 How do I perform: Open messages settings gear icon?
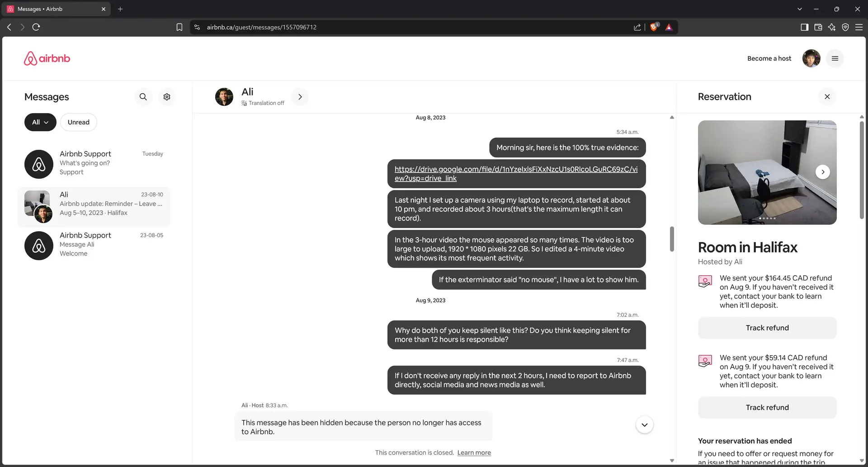[167, 97]
